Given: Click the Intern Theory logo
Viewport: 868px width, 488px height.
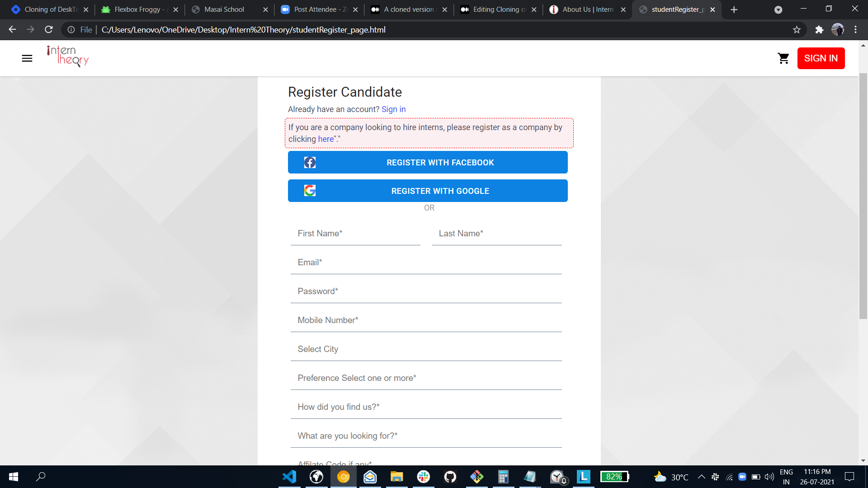Looking at the screenshot, I should (68, 56).
